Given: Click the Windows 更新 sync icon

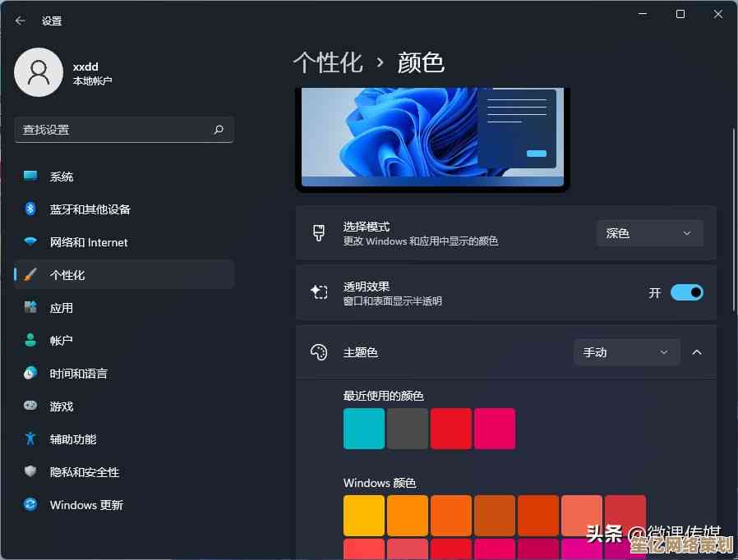Looking at the screenshot, I should click(x=30, y=505).
